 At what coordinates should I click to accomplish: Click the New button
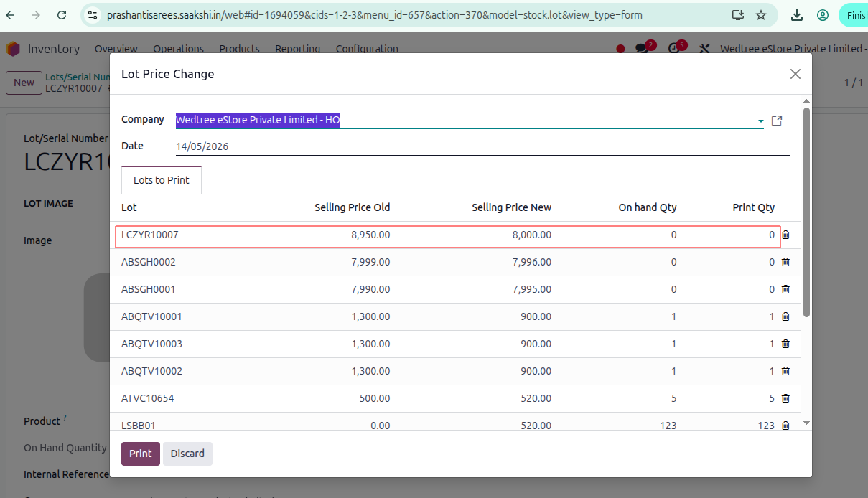click(24, 83)
